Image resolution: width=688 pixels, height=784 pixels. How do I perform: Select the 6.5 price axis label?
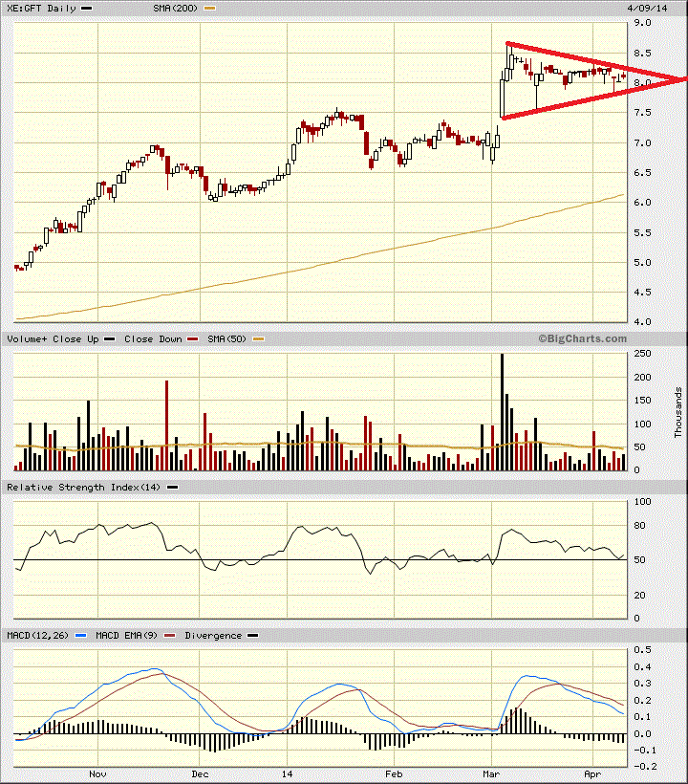coord(642,173)
